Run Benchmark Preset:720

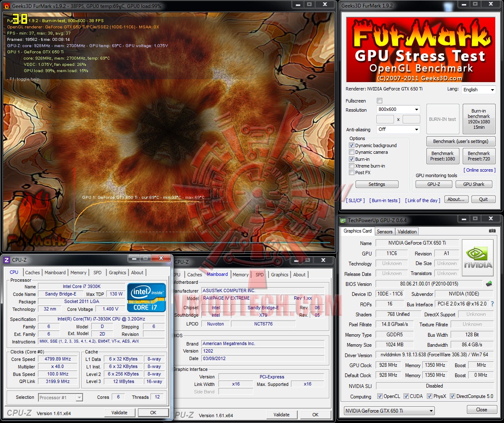pyautogui.click(x=479, y=156)
